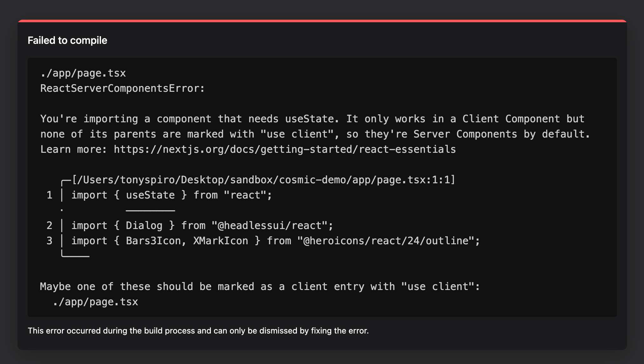Click the Bars3Icon, XMarkIcon import line
Viewport: 644px width, 364px height.
pyautogui.click(x=276, y=241)
